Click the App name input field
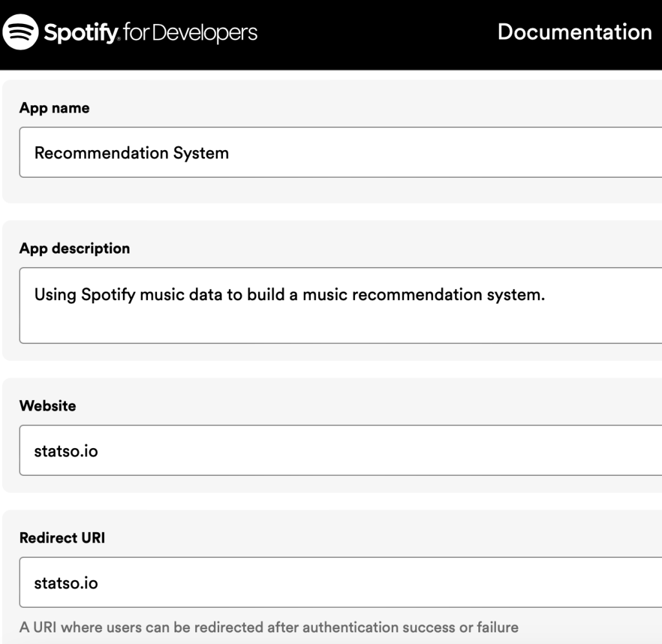Image resolution: width=662 pixels, height=644 pixels. [x=341, y=153]
